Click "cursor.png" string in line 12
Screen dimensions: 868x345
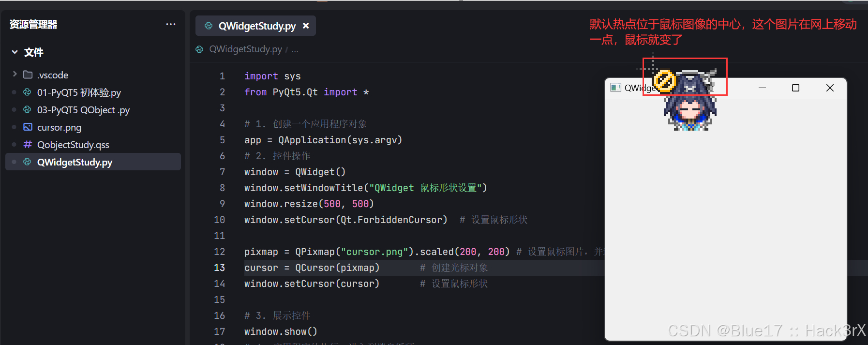coord(374,252)
